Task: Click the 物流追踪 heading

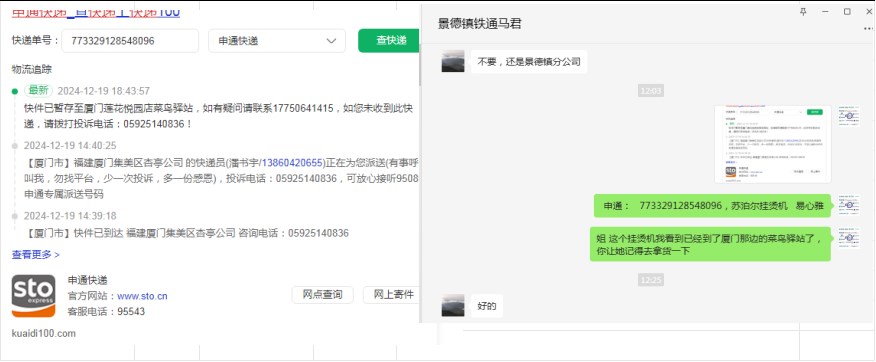Action: coord(32,70)
